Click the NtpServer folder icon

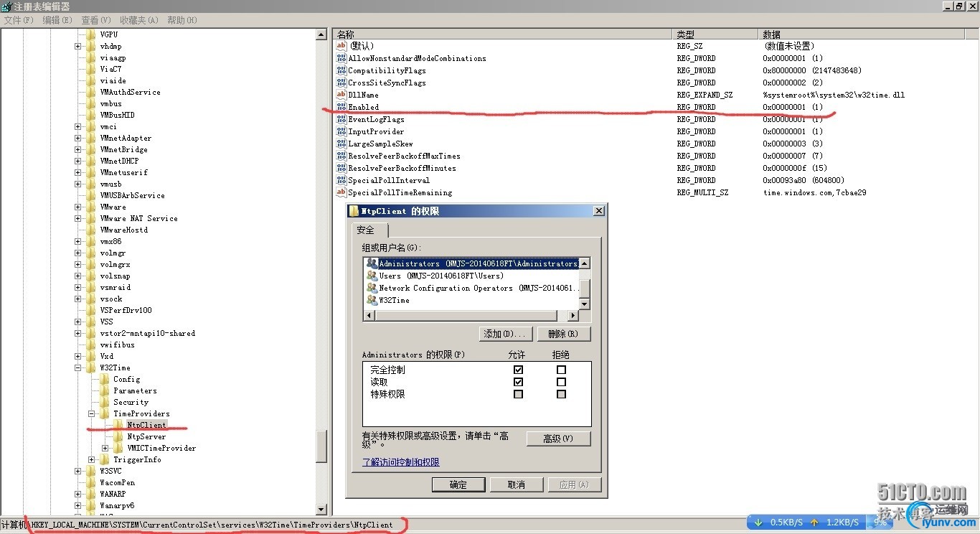pos(118,436)
